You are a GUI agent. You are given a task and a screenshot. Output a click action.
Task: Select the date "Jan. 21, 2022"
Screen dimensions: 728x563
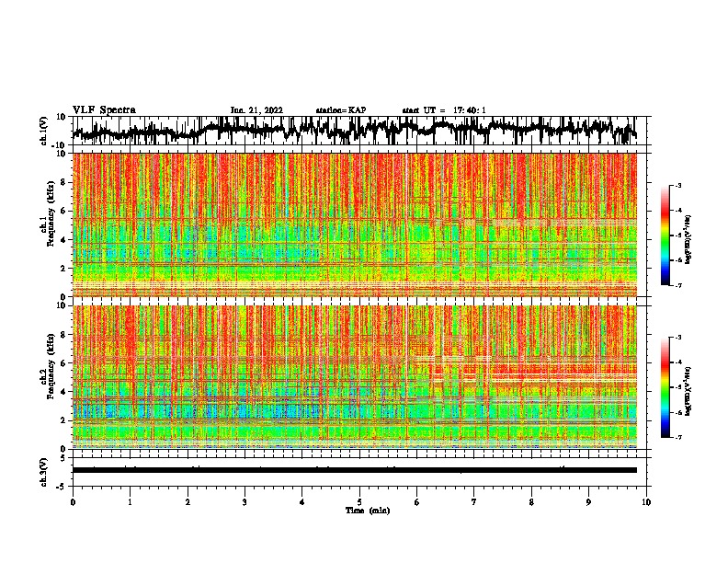pos(256,110)
